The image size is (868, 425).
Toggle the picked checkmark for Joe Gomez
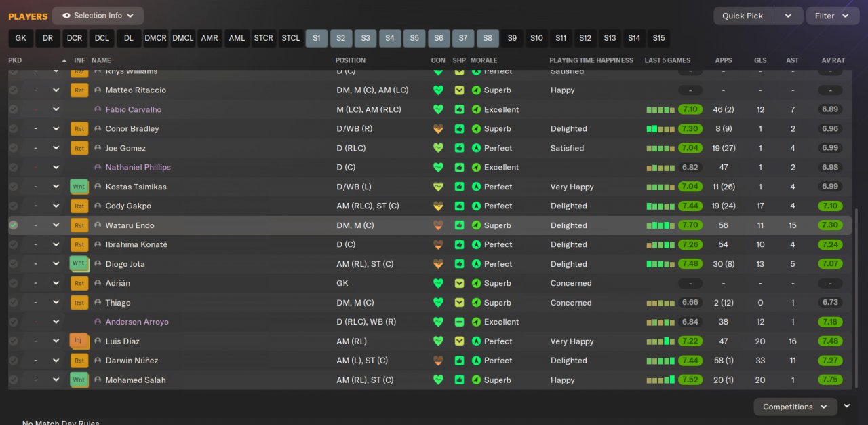14,148
